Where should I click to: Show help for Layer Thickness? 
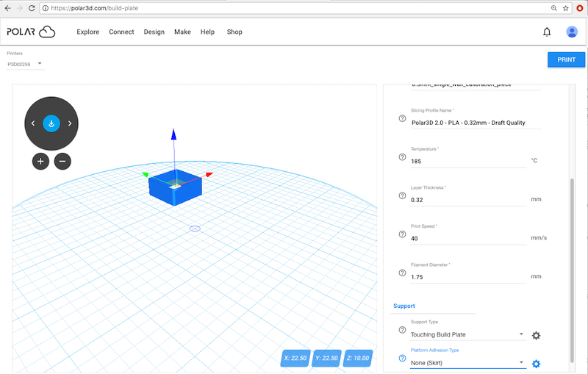[402, 195]
